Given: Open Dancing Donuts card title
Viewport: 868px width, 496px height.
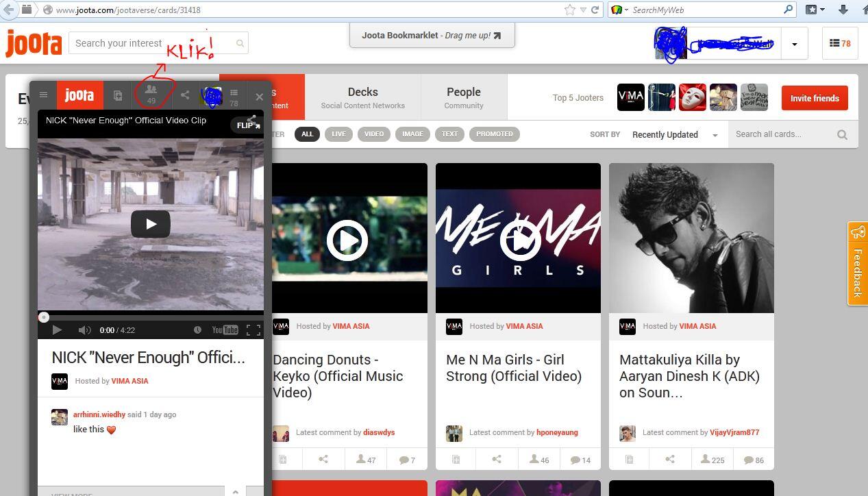Looking at the screenshot, I should (x=338, y=376).
